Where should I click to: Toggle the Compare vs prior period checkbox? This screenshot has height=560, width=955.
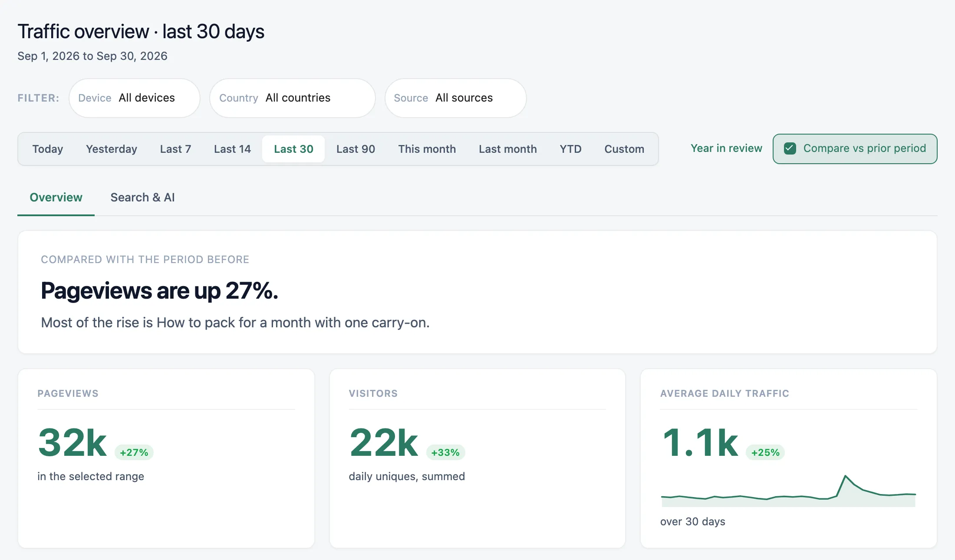(x=790, y=148)
